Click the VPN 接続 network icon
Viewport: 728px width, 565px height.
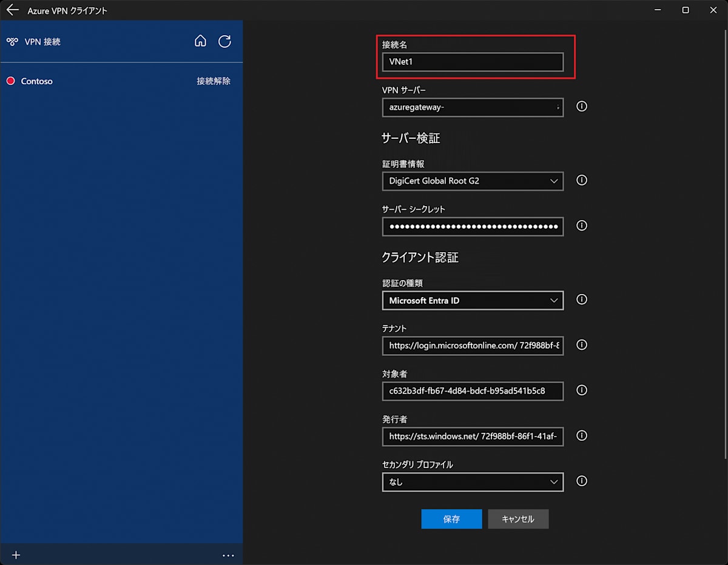pos(12,42)
